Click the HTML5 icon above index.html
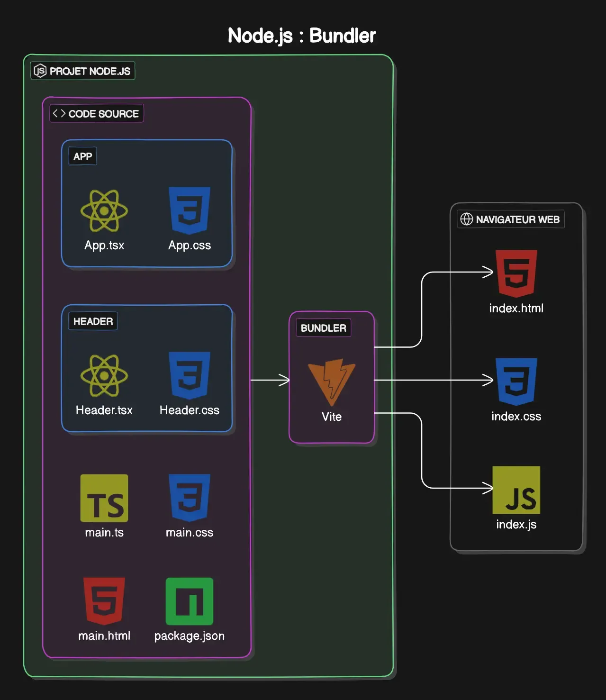Screen dimensions: 606x700 (x=516, y=274)
